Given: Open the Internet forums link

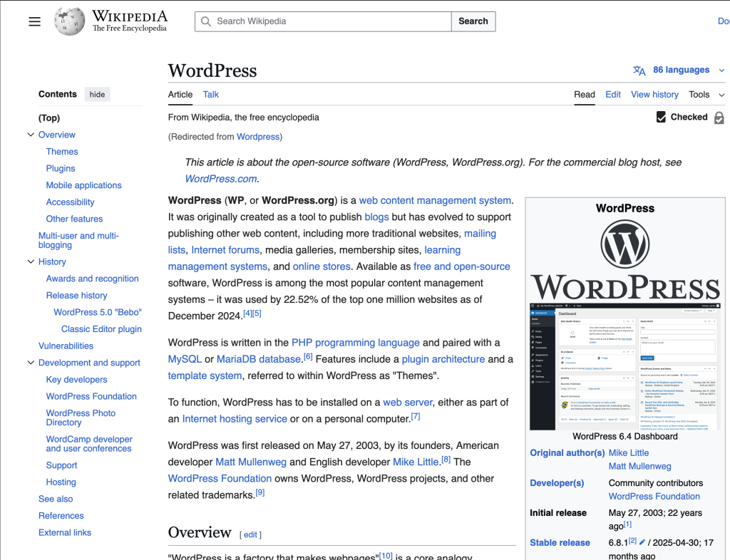Looking at the screenshot, I should pos(225,250).
